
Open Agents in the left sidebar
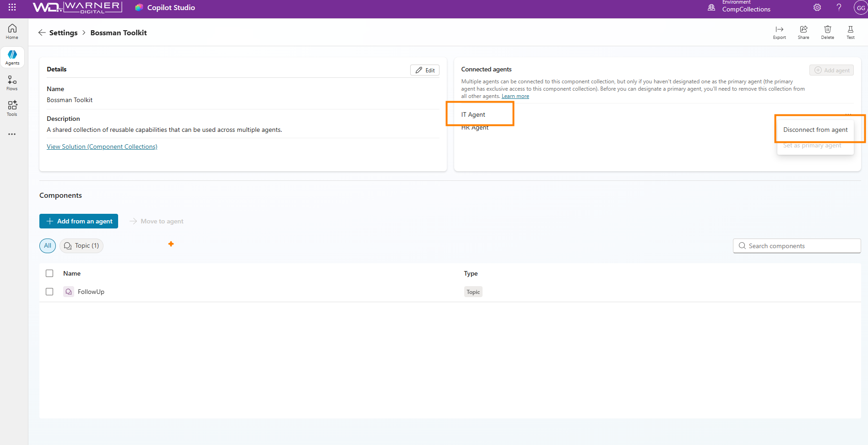click(12, 57)
